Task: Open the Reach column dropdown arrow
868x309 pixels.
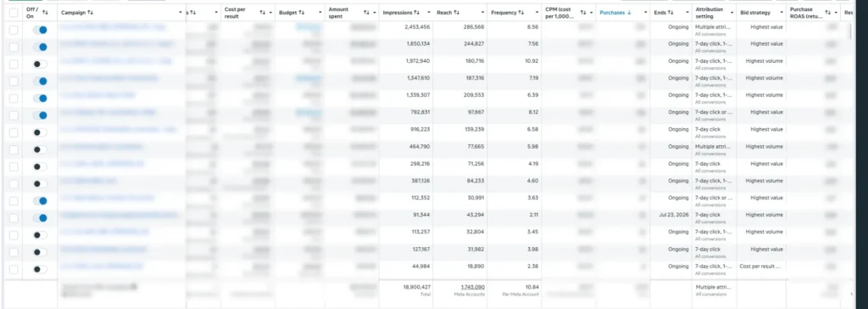Action: click(483, 12)
